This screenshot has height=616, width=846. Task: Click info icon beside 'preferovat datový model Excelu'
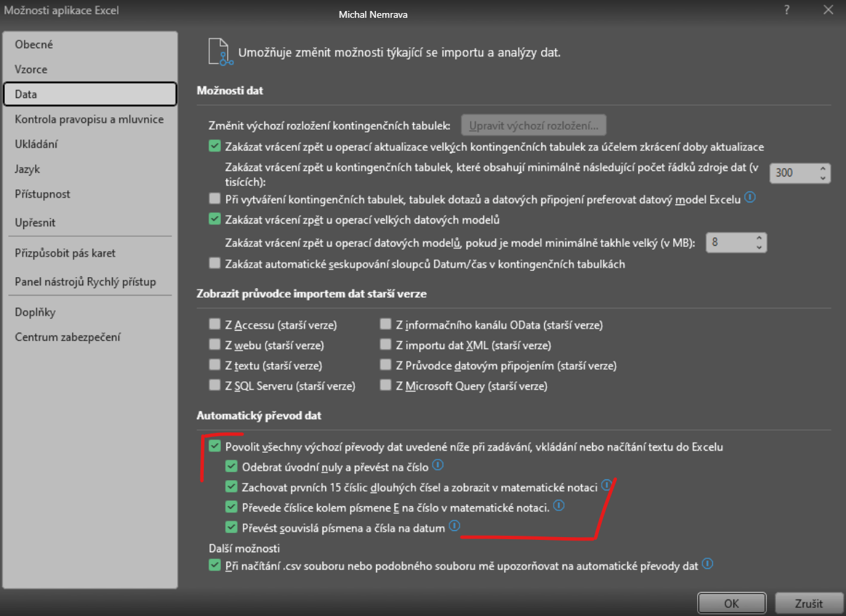click(750, 198)
